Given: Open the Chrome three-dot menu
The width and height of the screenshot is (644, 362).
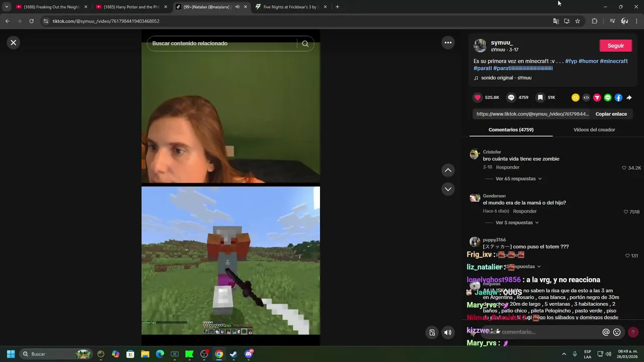Looking at the screenshot, I should tap(636, 21).
